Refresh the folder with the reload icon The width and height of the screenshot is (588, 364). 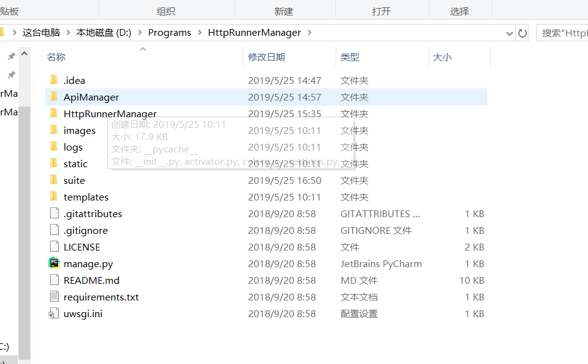523,33
